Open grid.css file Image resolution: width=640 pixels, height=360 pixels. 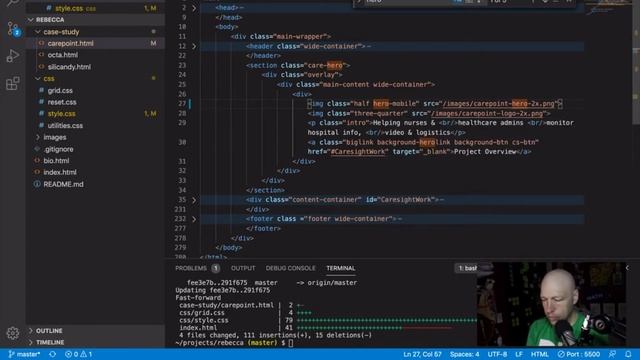[x=96, y=90]
